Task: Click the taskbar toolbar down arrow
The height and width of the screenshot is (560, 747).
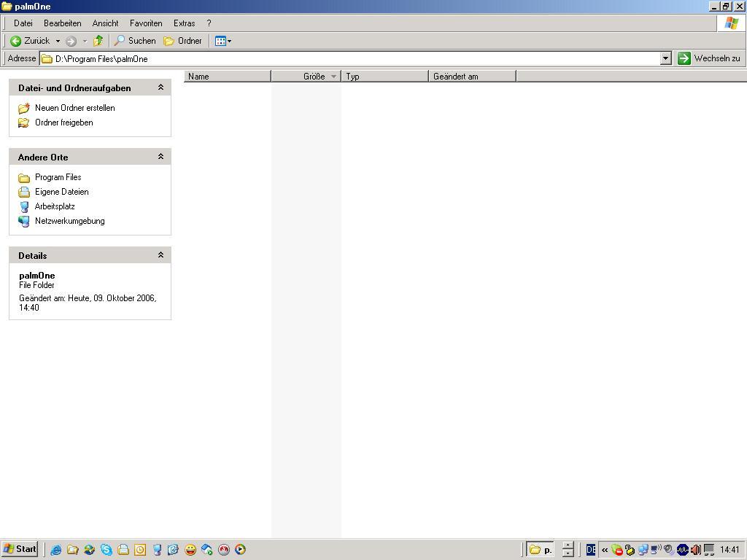Action: click(x=568, y=554)
